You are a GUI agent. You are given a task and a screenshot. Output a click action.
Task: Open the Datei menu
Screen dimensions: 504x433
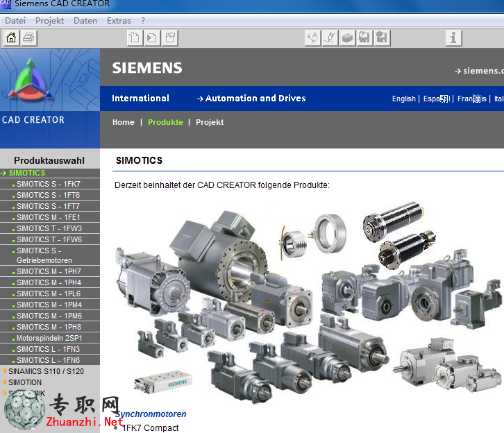click(15, 21)
